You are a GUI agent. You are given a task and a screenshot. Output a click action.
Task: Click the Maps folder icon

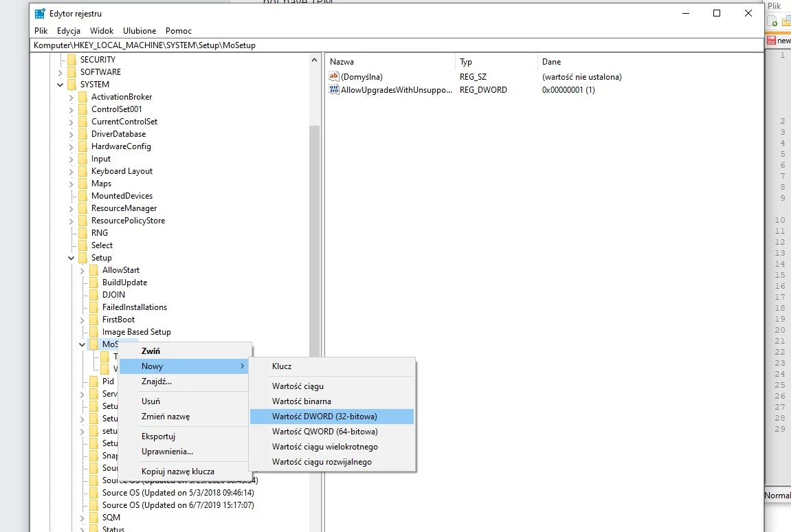82,183
